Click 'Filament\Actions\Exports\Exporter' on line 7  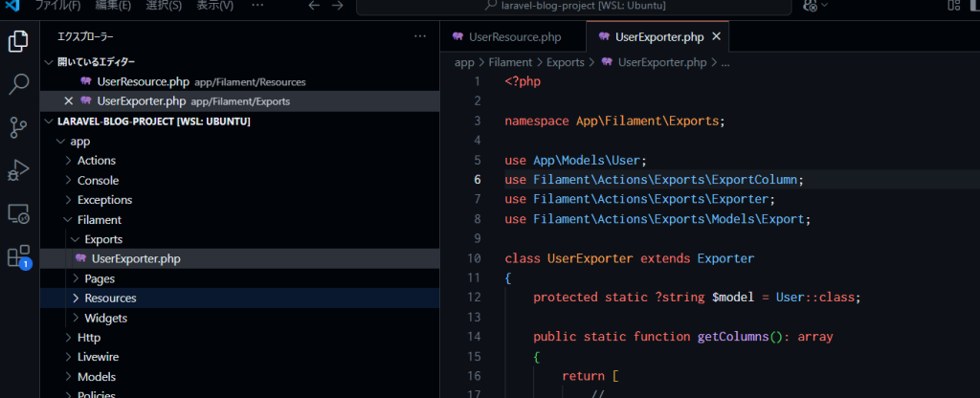click(x=651, y=199)
